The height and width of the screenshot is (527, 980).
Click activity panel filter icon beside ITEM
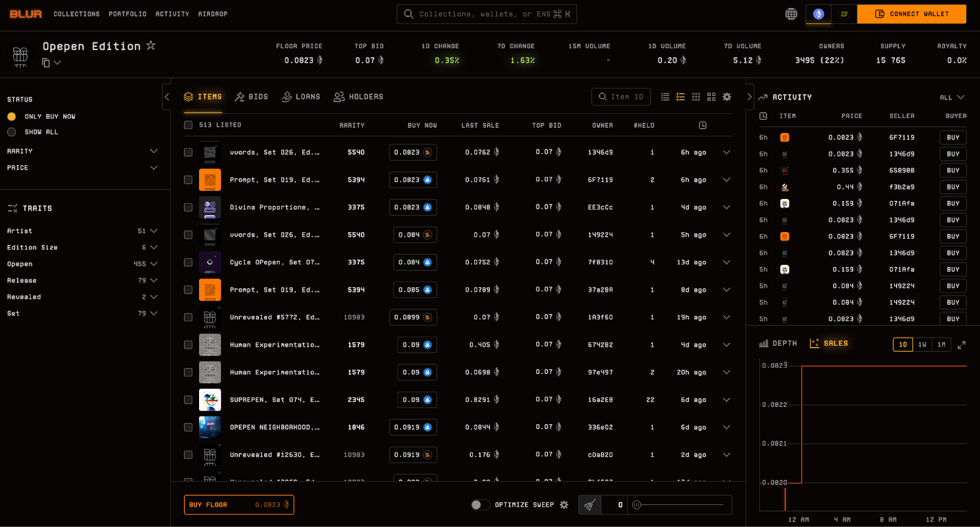point(763,116)
